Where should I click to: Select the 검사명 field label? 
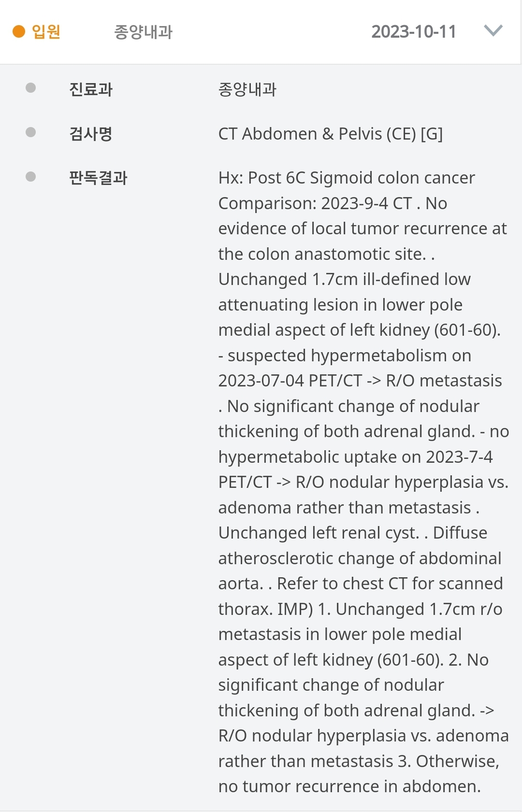[x=91, y=134]
